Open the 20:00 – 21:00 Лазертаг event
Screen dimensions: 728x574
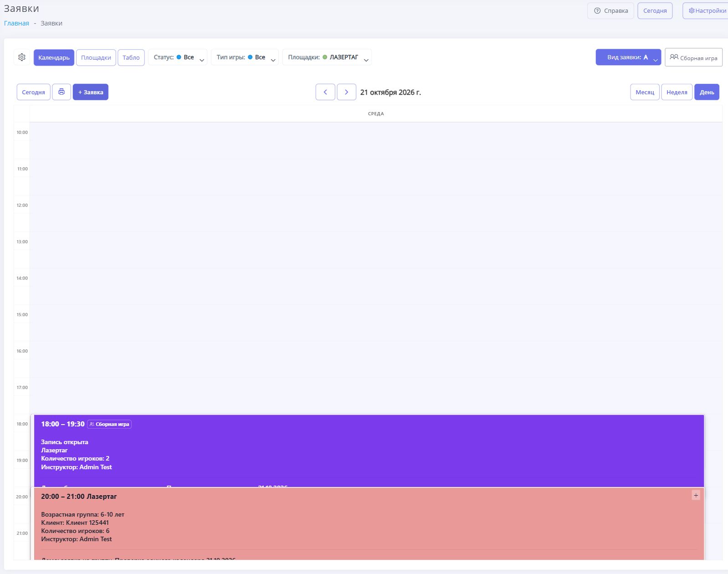369,523
